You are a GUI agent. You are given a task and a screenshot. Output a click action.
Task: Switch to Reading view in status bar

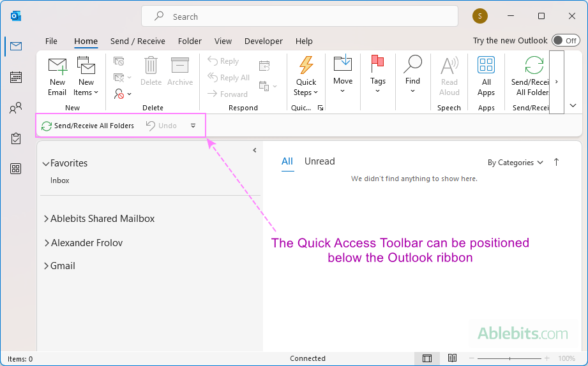(452, 358)
